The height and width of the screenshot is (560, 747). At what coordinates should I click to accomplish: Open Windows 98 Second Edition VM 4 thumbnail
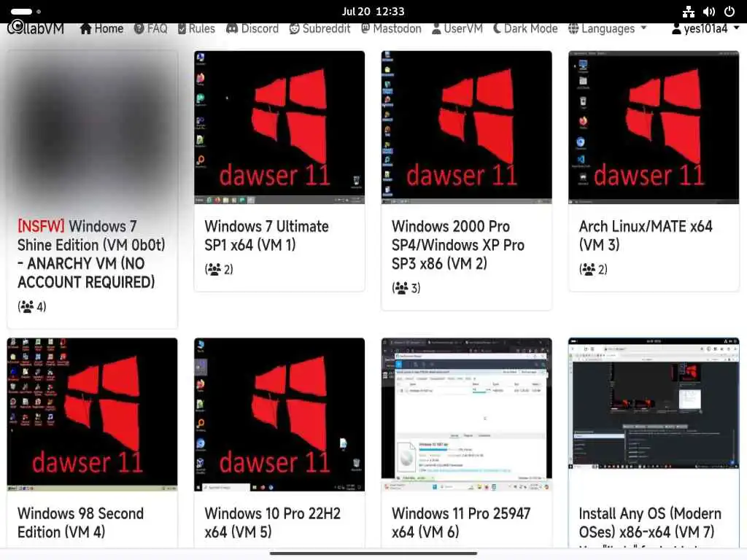pyautogui.click(x=93, y=415)
